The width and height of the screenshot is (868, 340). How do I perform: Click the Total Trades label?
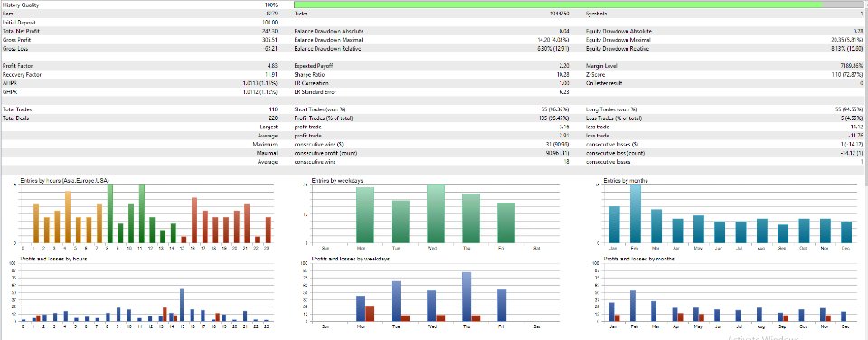coord(16,109)
